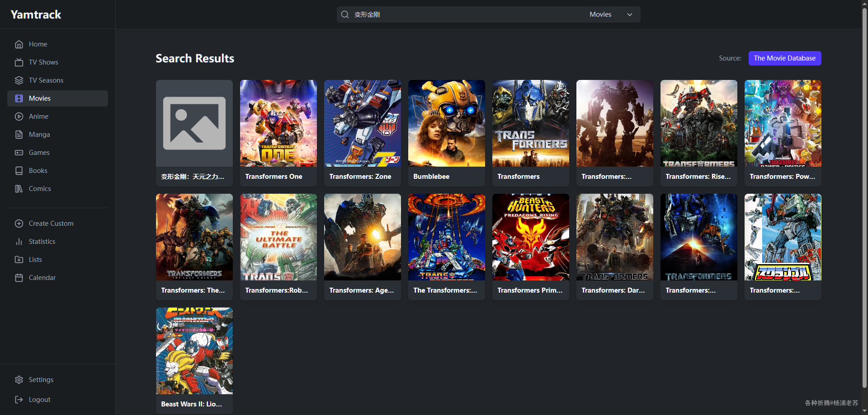Screen dimensions: 868x415
Task: Go to TV Shows page
Action: [x=43, y=62]
